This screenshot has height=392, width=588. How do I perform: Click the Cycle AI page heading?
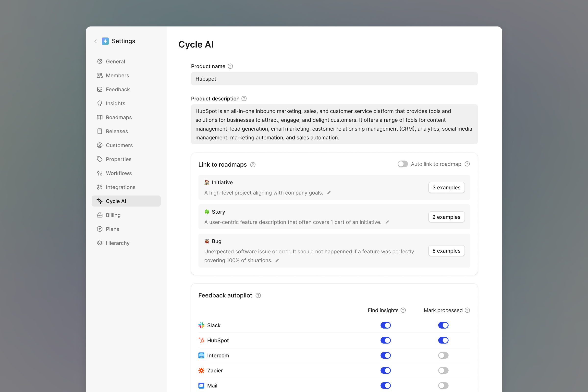point(196,45)
